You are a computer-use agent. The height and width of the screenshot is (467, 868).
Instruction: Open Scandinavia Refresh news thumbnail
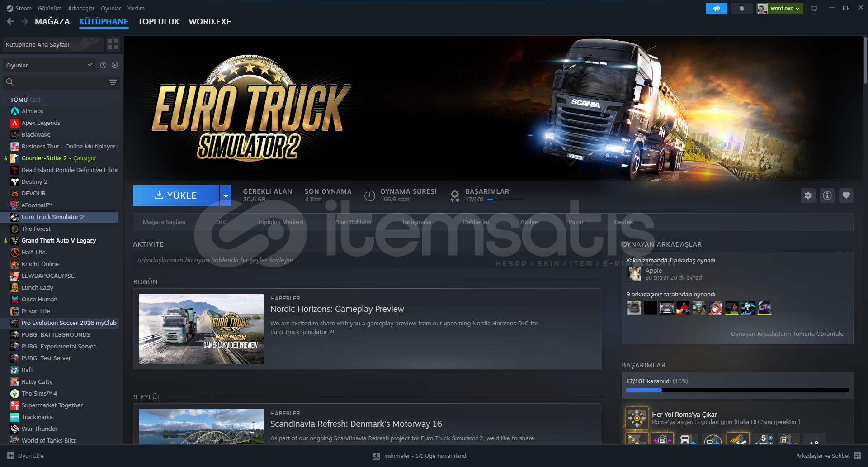point(201,426)
